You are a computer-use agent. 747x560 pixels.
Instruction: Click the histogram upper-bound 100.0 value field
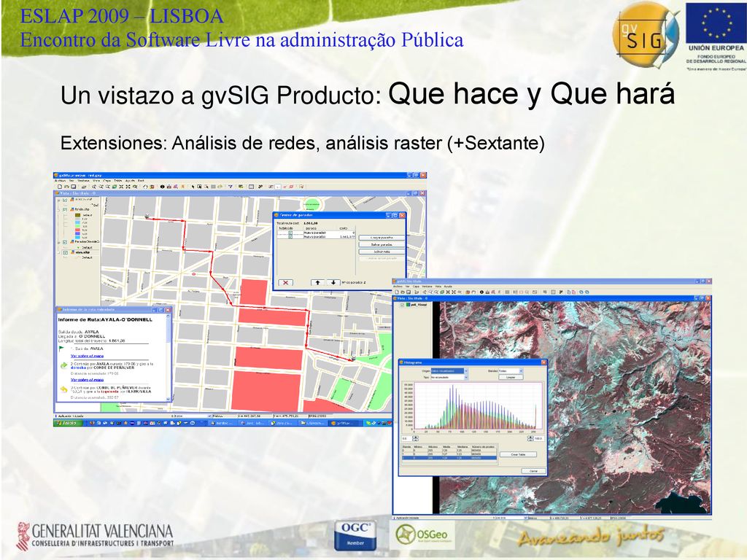pyautogui.click(x=539, y=438)
